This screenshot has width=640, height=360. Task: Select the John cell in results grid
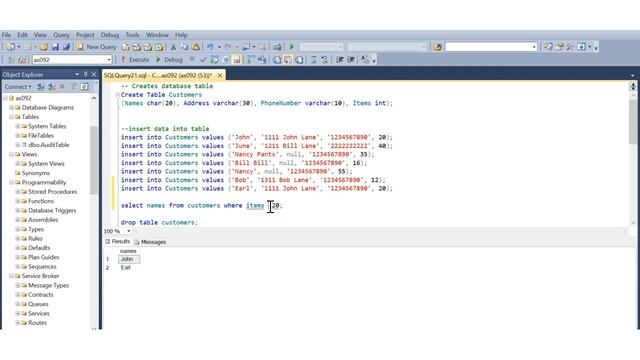[x=129, y=259]
